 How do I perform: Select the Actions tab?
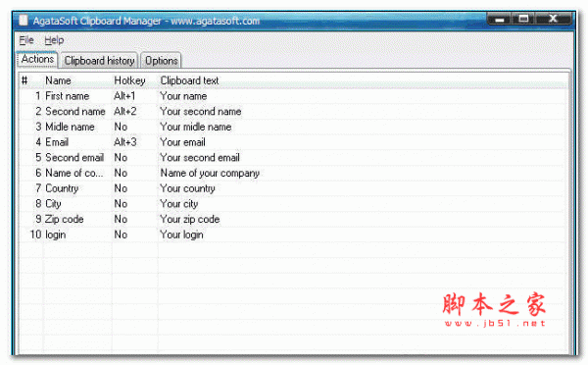(37, 59)
